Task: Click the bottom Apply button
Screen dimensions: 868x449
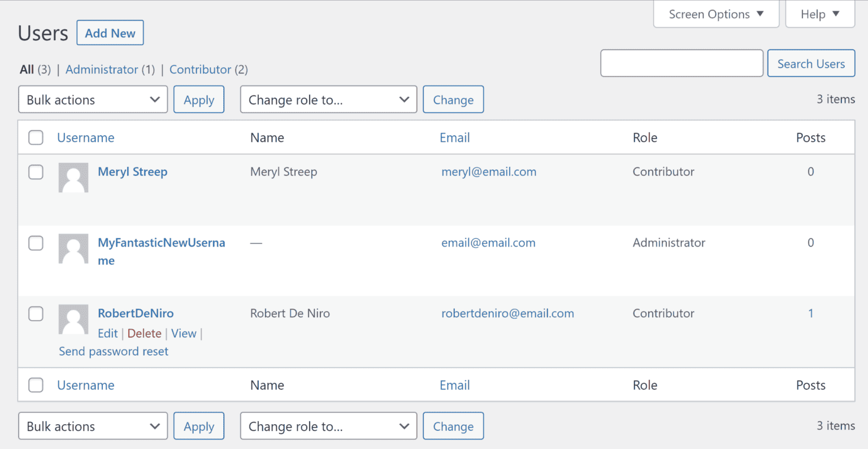Action: click(x=199, y=426)
